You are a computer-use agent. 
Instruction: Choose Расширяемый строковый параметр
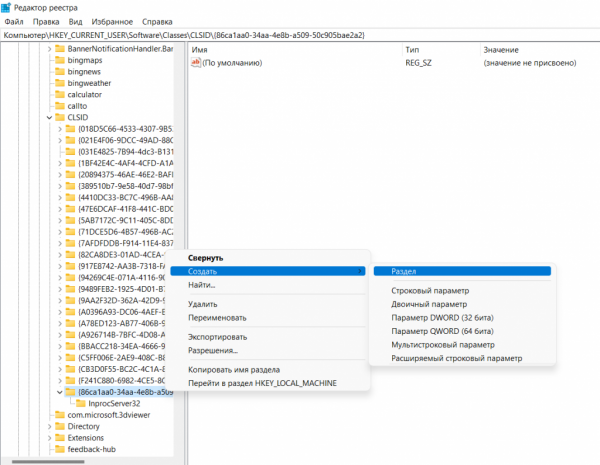(457, 358)
